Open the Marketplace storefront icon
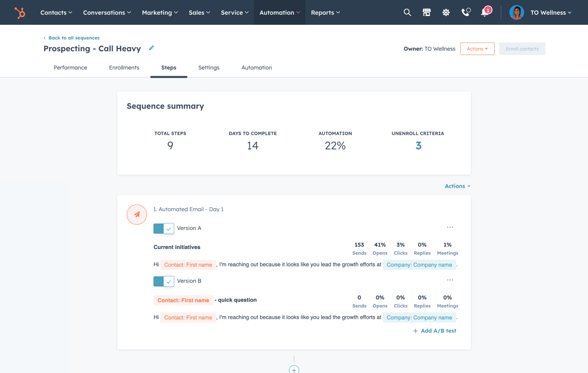 pos(427,12)
